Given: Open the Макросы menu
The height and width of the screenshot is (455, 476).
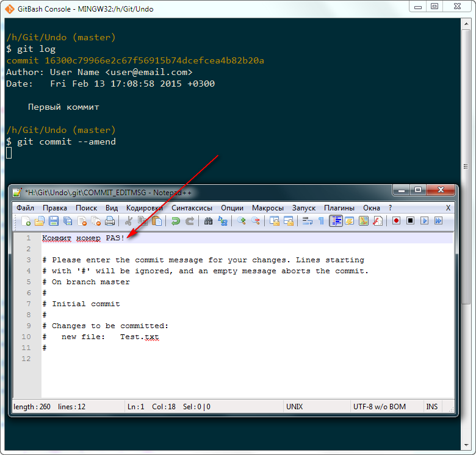Looking at the screenshot, I should tap(268, 208).
